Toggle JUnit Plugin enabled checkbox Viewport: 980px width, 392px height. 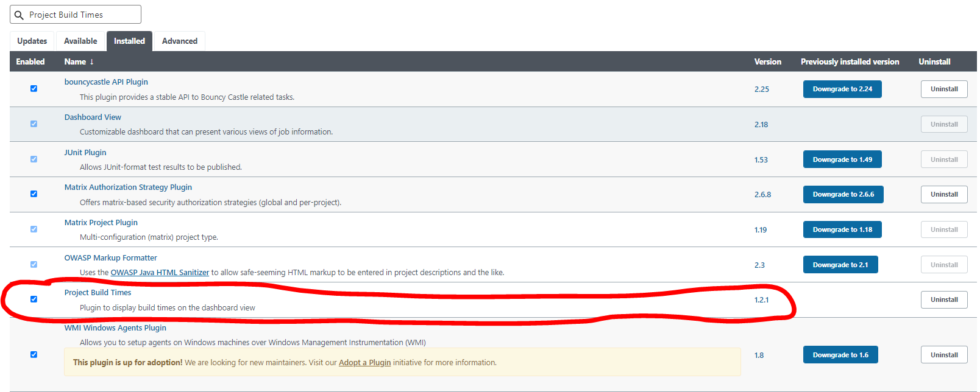pyautogui.click(x=34, y=159)
